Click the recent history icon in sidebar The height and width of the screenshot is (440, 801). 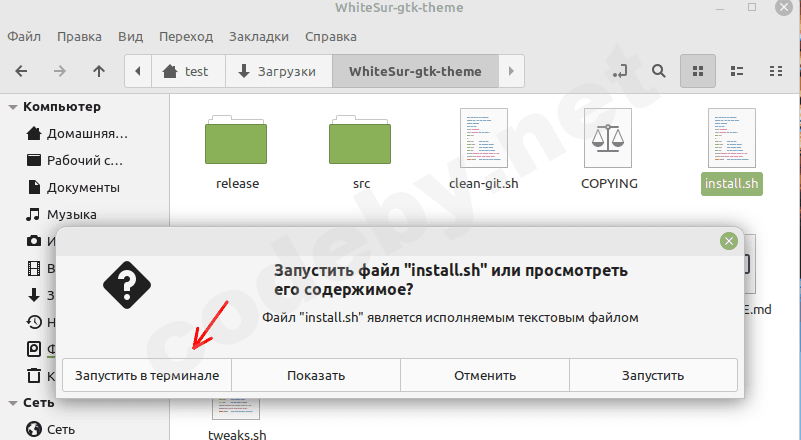click(34, 322)
